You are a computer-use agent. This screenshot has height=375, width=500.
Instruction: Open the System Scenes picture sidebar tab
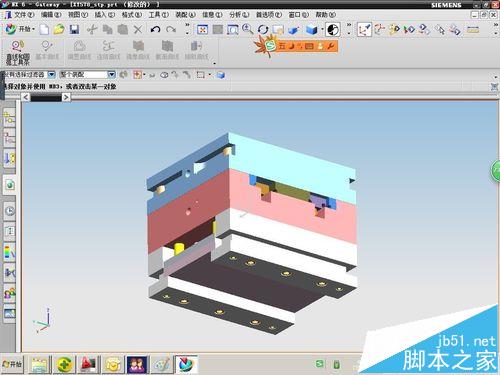tap(9, 313)
